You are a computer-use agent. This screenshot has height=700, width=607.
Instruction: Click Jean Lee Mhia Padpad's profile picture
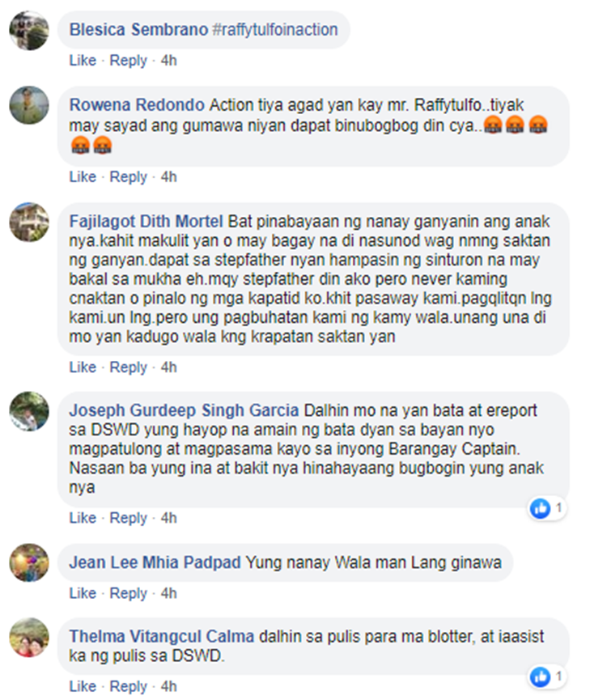click(x=29, y=562)
